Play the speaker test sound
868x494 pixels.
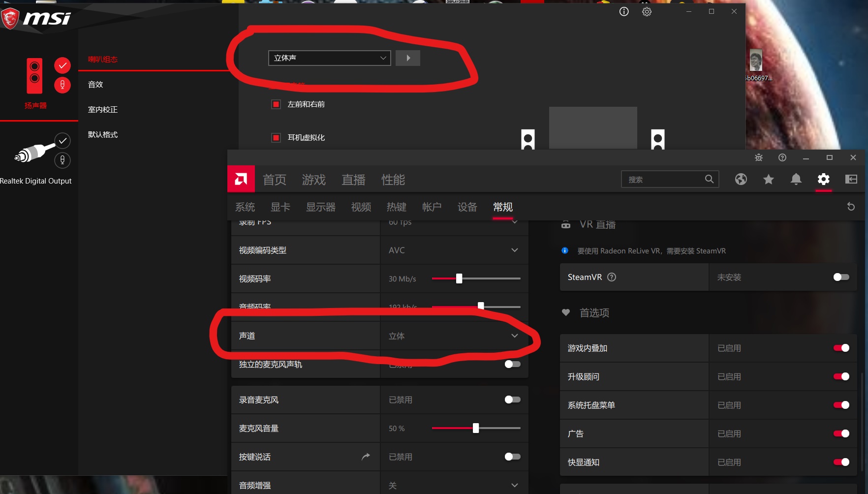click(408, 58)
